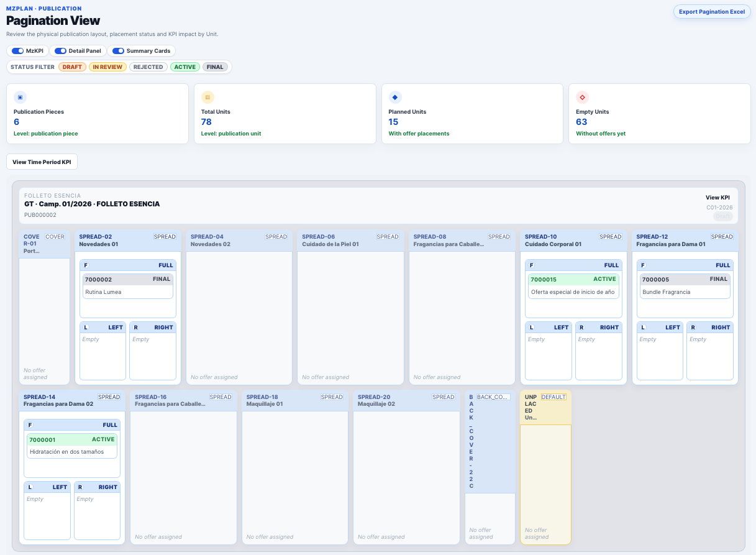
Task: Open offer 7000002 Rutina Lumea
Action: pos(127,286)
